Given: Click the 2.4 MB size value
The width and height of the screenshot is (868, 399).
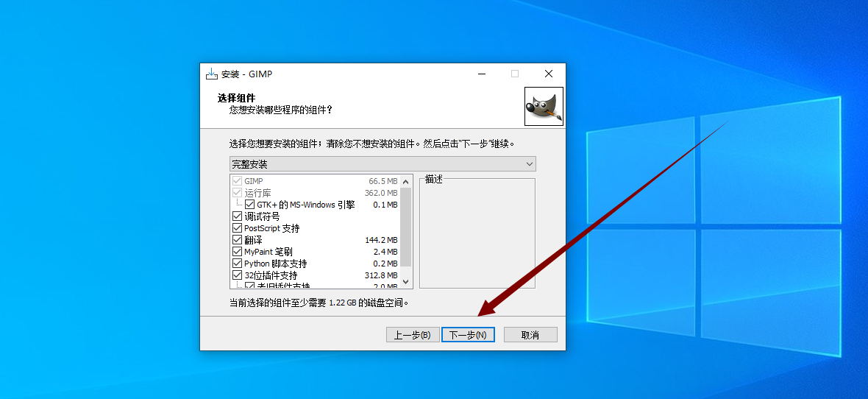Looking at the screenshot, I should tap(385, 252).
